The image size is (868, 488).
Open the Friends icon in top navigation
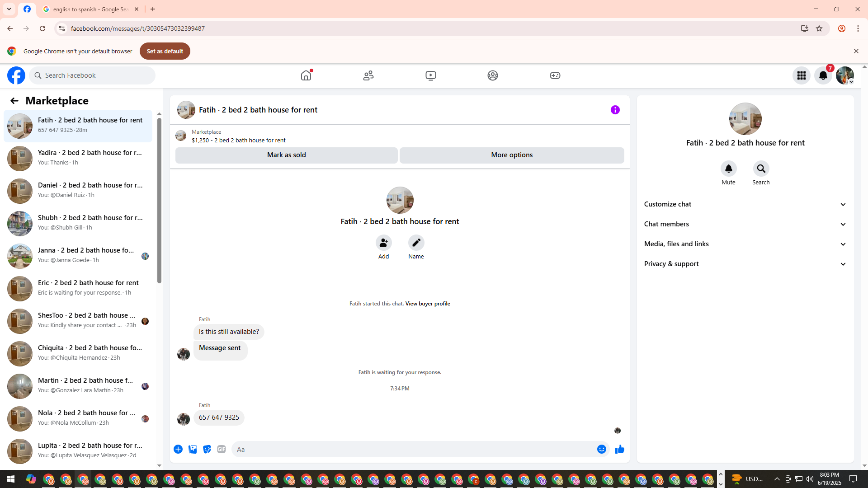click(x=368, y=75)
